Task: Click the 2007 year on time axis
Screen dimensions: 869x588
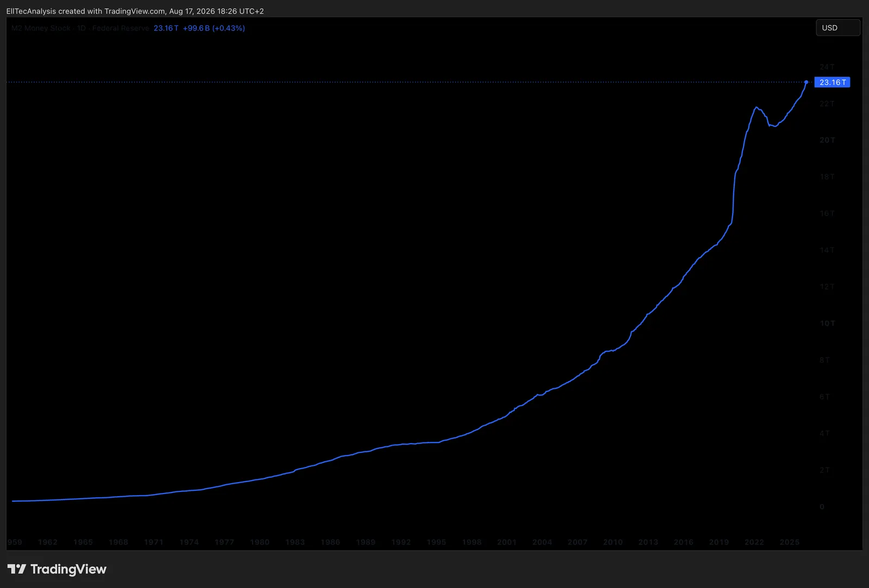Action: coord(577,542)
